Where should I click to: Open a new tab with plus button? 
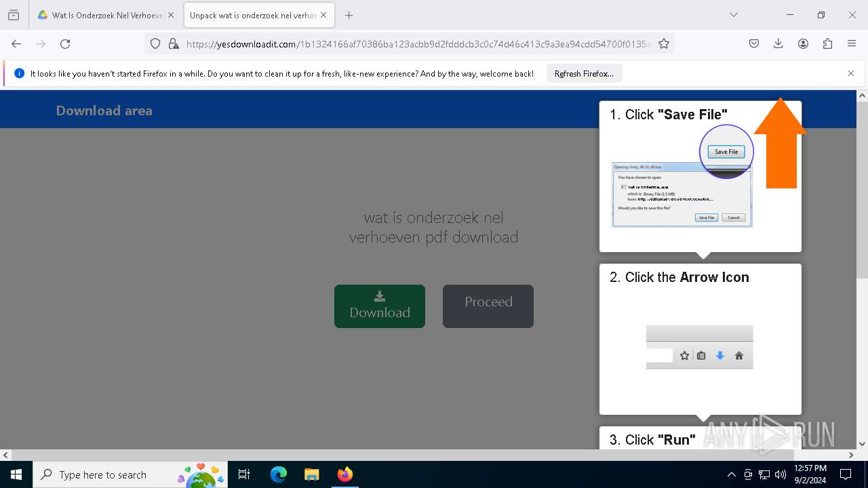click(349, 15)
